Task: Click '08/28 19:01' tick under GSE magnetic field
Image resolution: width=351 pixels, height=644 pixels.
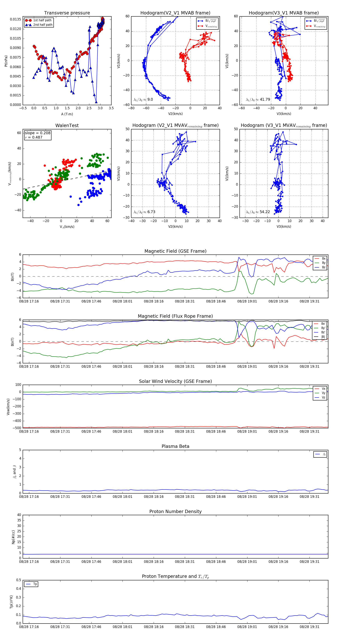Action: [x=247, y=302]
